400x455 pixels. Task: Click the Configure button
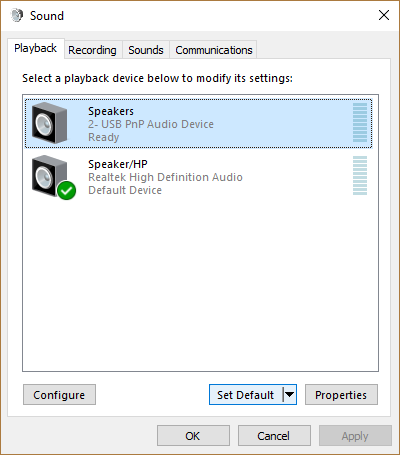coord(59,395)
